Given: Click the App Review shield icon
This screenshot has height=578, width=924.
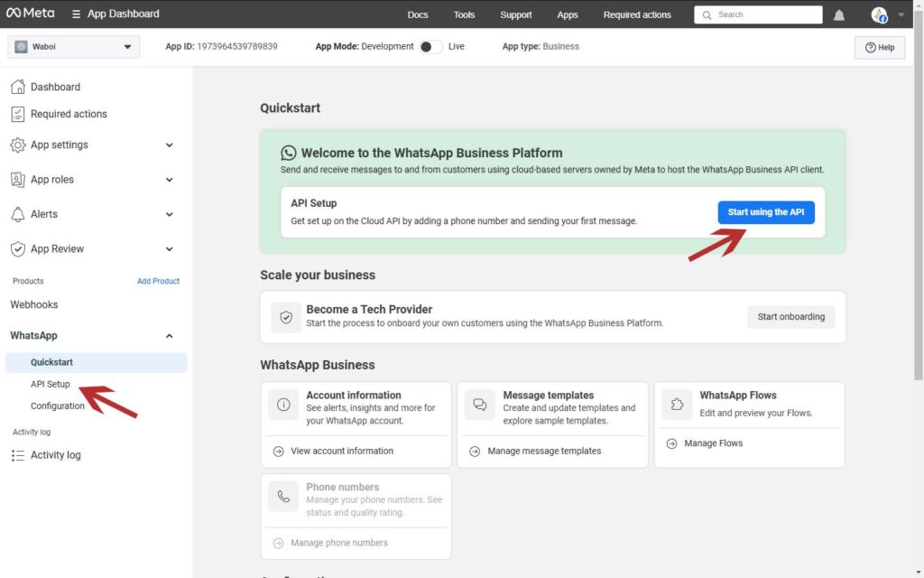Looking at the screenshot, I should [18, 249].
